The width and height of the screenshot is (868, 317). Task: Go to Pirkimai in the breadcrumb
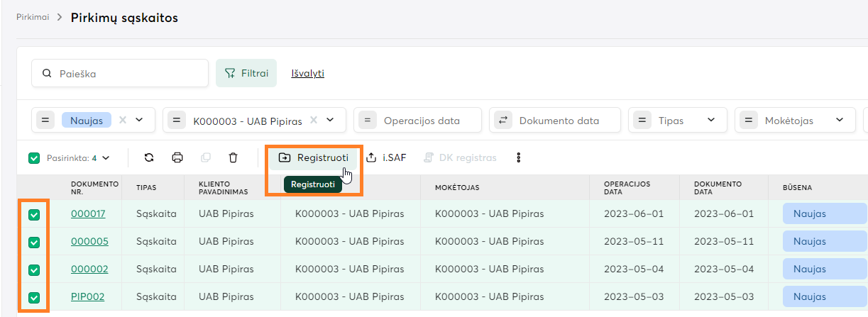click(x=33, y=18)
